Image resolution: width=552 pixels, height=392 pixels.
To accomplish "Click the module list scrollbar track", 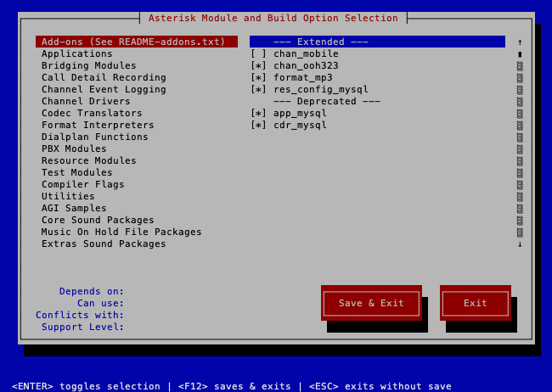I will [520, 149].
